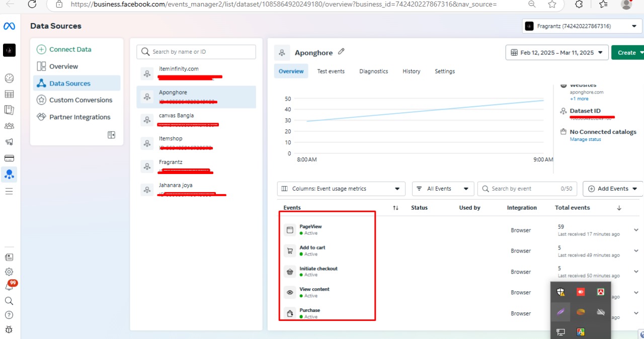Switch to the Test events tab
This screenshot has width=644, height=339.
[331, 71]
